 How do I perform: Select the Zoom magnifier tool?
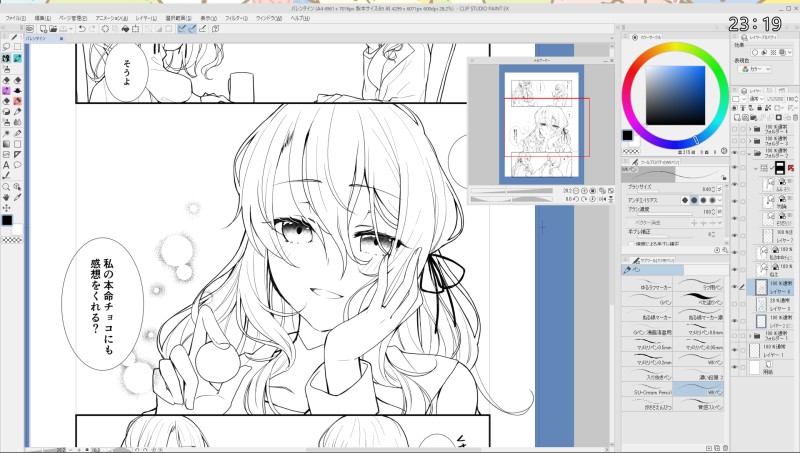6,187
